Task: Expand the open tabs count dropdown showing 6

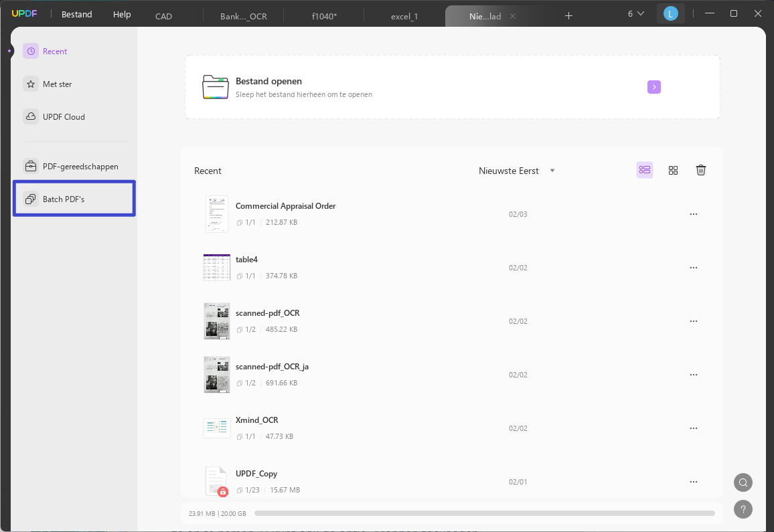Action: 636,14
